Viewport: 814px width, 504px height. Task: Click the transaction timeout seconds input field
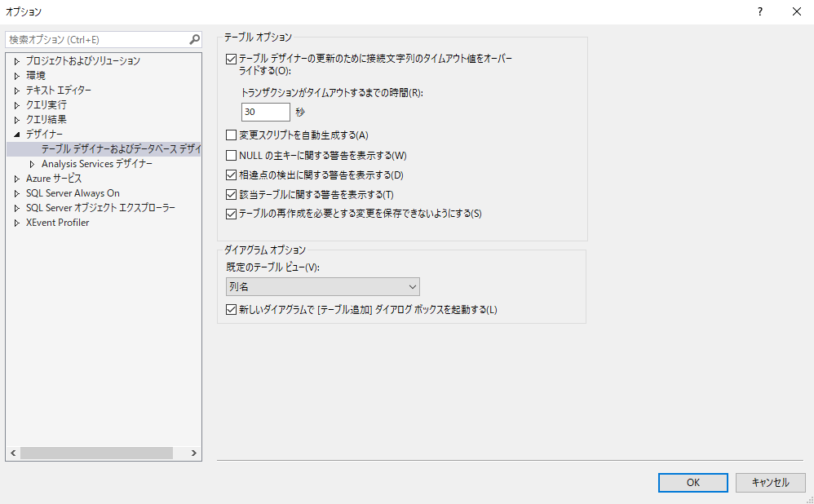tap(265, 112)
